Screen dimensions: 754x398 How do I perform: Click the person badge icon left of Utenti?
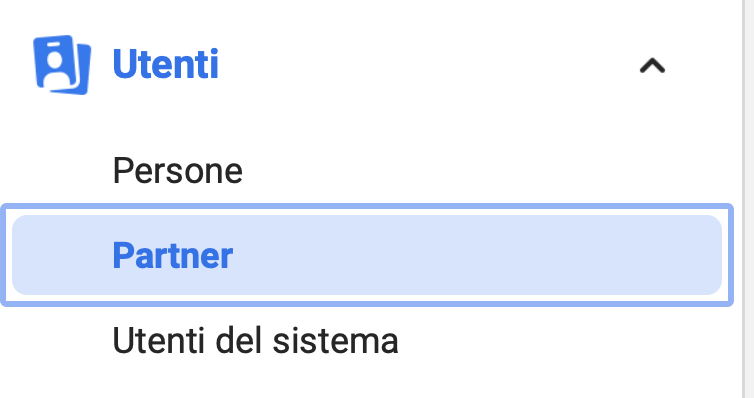click(62, 65)
